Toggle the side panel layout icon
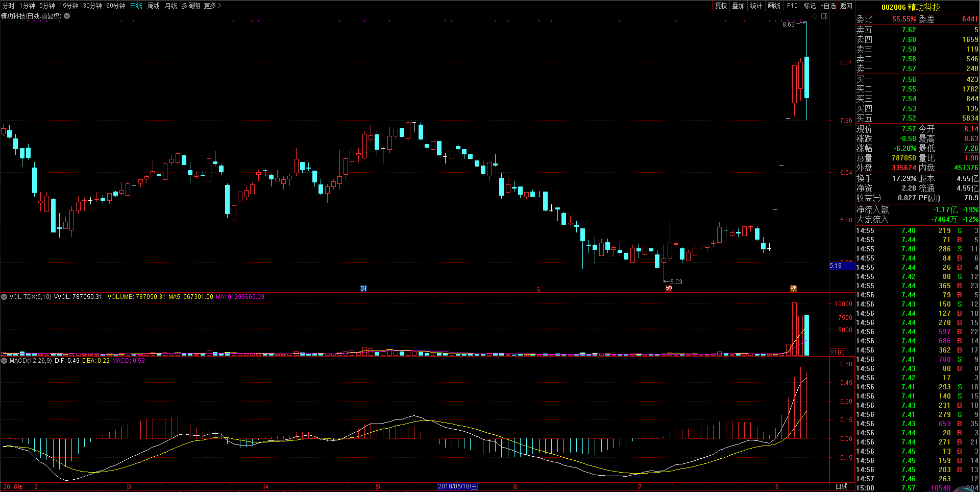Image resolution: width=980 pixels, height=492 pixels. [824, 16]
